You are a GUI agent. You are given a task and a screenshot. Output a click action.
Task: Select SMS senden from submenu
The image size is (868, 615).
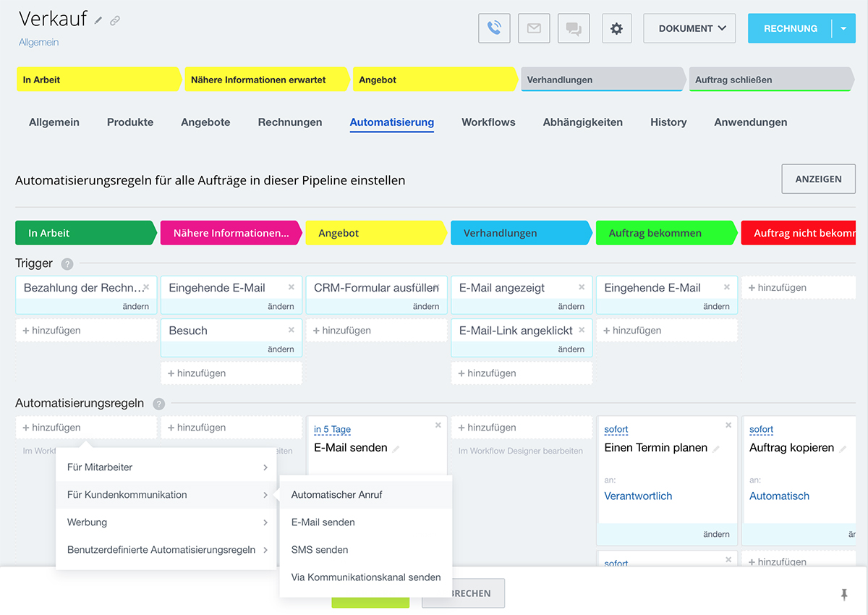366,550
